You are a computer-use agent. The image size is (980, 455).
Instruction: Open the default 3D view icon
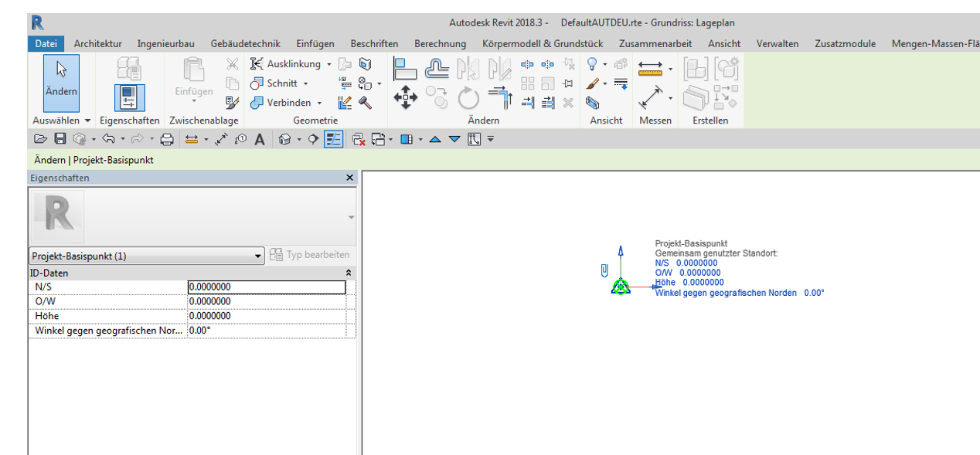(x=285, y=139)
